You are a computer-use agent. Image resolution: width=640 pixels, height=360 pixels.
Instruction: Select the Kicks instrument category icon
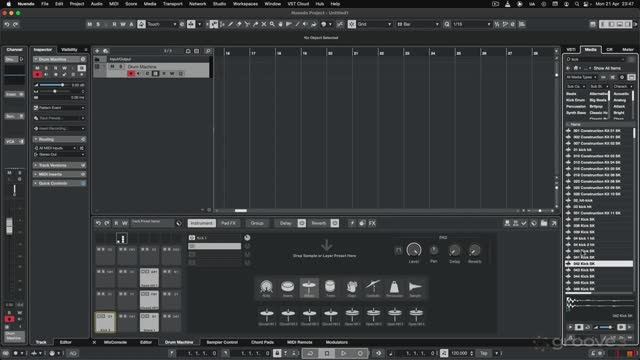pos(266,287)
